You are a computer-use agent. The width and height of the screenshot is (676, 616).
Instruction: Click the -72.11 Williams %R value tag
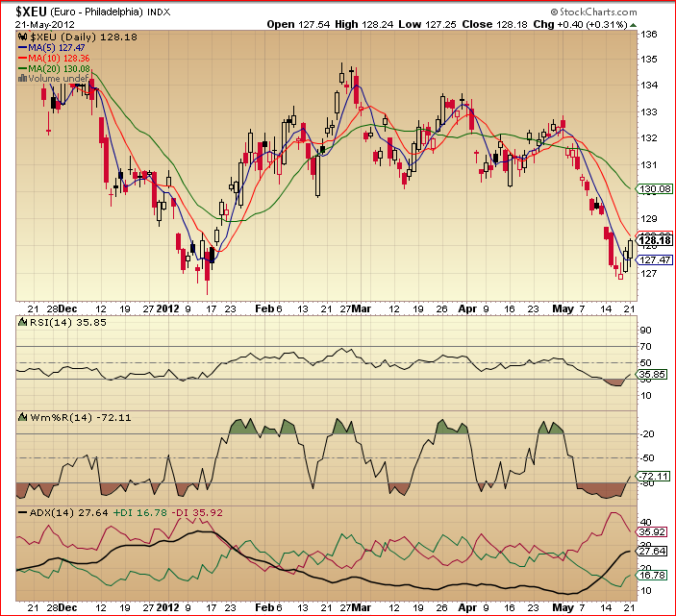pos(653,477)
